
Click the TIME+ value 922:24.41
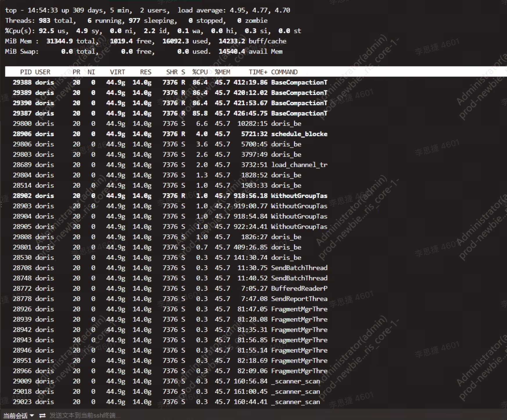pos(251,227)
